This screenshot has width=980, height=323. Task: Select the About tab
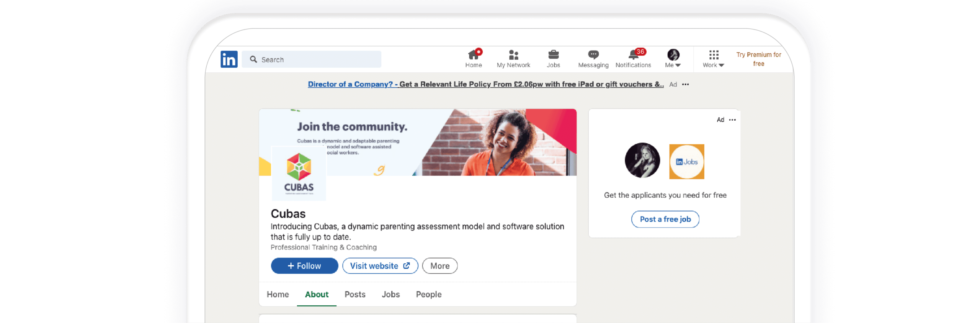(317, 294)
